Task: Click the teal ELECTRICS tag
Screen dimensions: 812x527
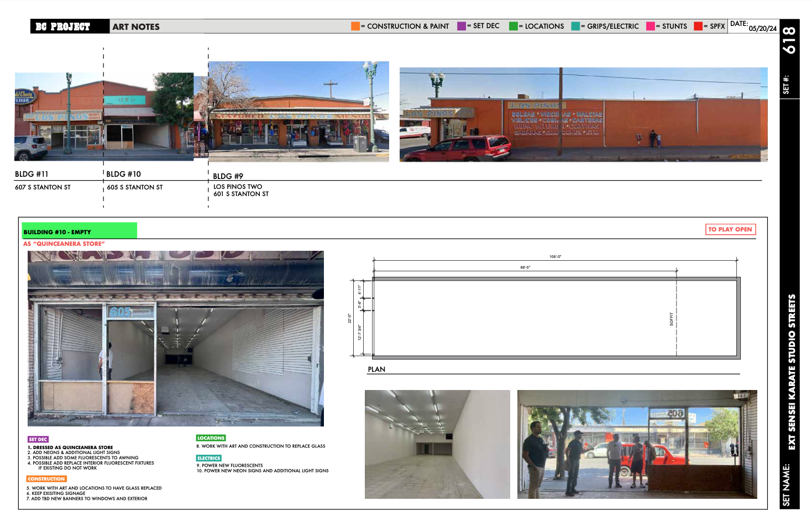Action: pyautogui.click(x=209, y=458)
